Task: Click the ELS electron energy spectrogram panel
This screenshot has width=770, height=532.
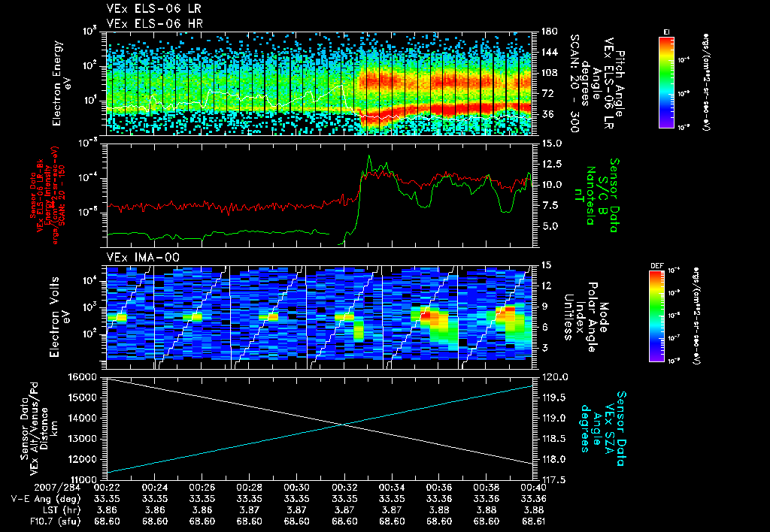Action: (320, 83)
